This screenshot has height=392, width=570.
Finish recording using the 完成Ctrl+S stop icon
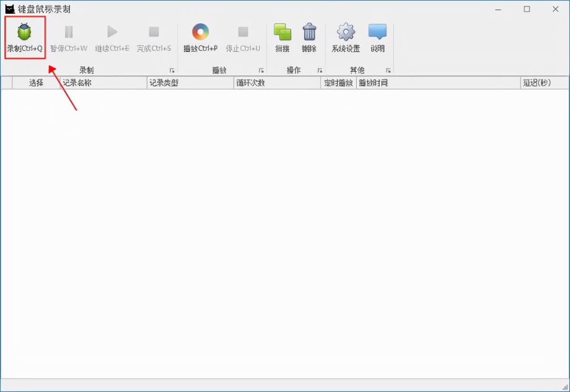click(x=153, y=32)
